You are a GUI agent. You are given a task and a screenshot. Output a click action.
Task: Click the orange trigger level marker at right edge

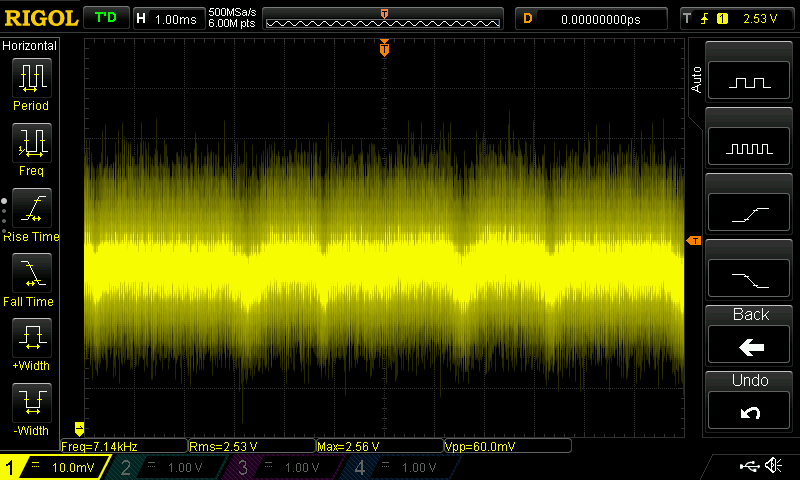pyautogui.click(x=694, y=240)
